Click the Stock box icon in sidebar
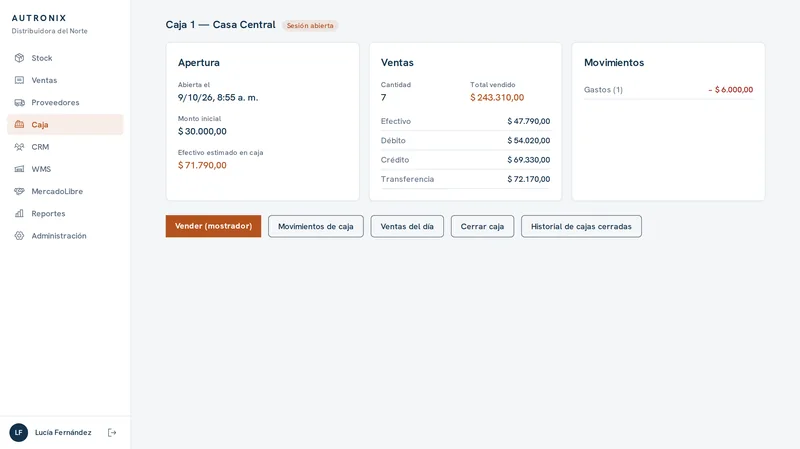This screenshot has height=449, width=800. [x=19, y=58]
